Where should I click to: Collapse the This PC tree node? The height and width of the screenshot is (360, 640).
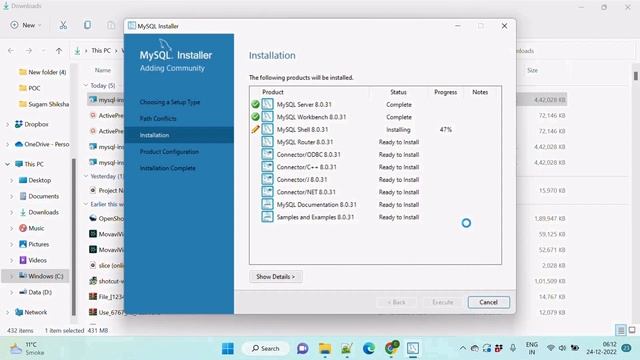coord(7,164)
